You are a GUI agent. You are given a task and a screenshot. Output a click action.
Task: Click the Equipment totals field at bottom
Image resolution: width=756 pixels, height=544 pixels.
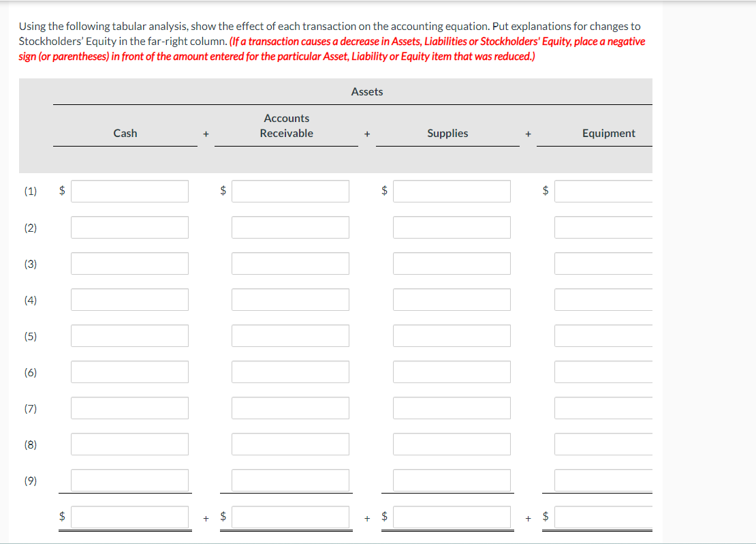point(606,517)
